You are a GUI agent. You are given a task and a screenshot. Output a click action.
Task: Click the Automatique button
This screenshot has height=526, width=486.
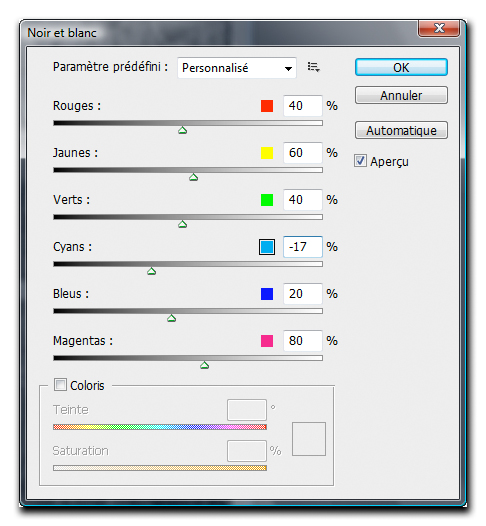pos(401,130)
